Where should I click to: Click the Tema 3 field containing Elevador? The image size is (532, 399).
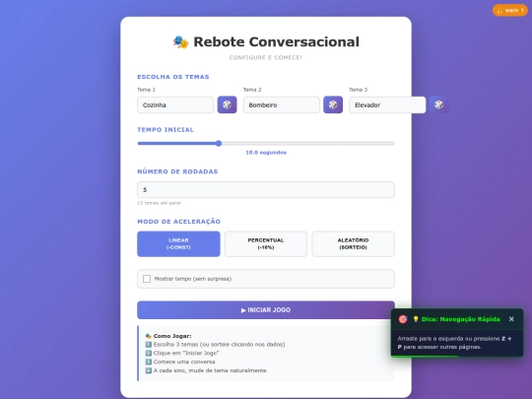(x=387, y=104)
